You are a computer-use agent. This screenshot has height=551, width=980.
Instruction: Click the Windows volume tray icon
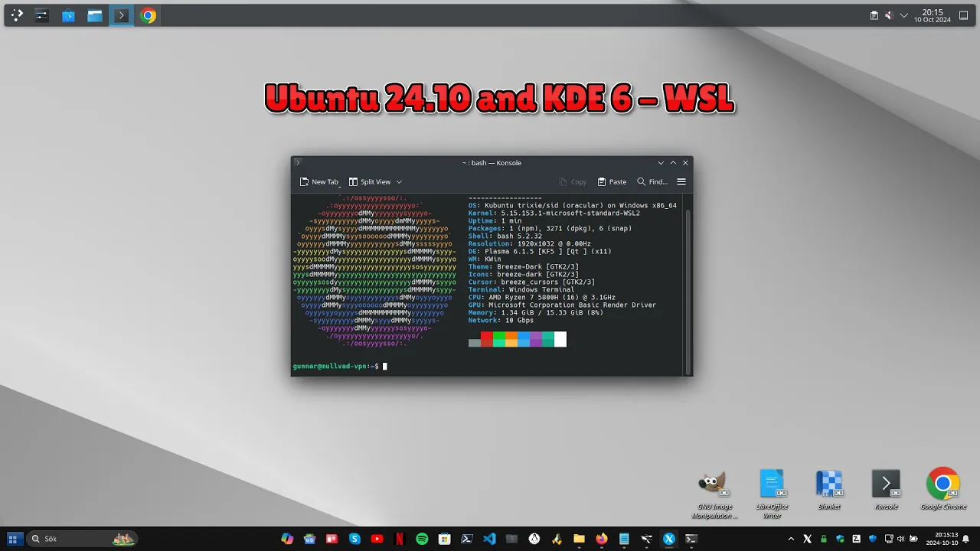click(x=900, y=539)
